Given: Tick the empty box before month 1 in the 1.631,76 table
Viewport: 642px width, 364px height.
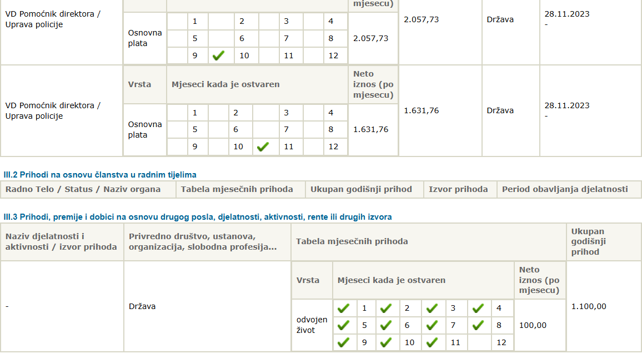Looking at the screenshot, I should pyautogui.click(x=177, y=113).
